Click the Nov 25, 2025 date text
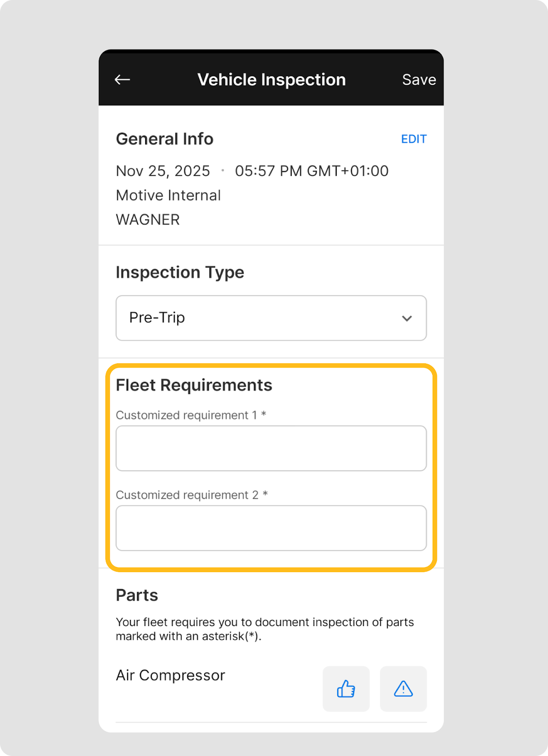548x756 pixels. [163, 171]
